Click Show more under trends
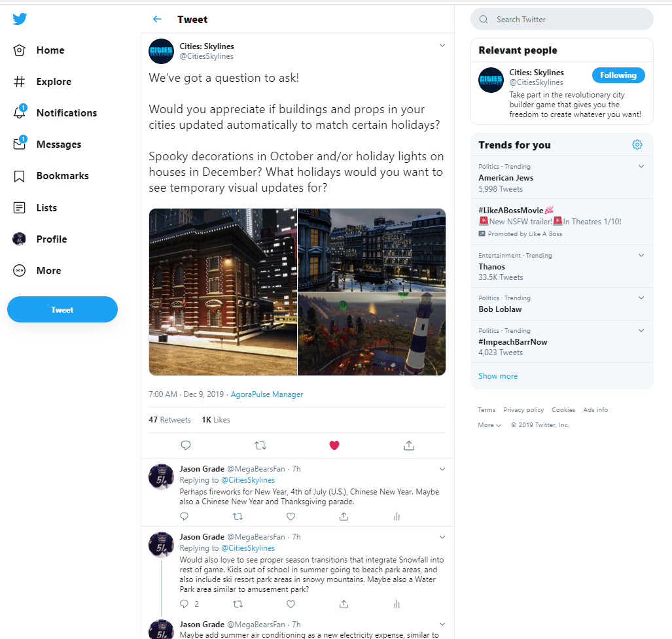 [497, 376]
